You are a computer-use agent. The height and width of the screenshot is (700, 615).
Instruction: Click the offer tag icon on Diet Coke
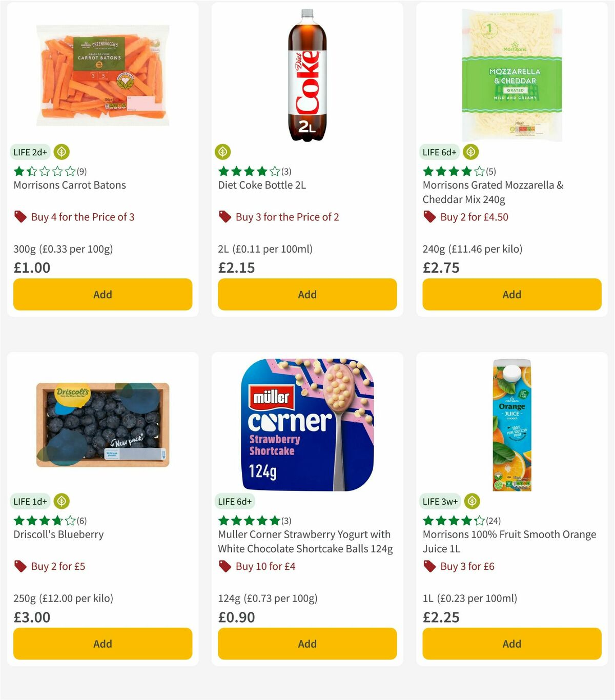(x=224, y=217)
